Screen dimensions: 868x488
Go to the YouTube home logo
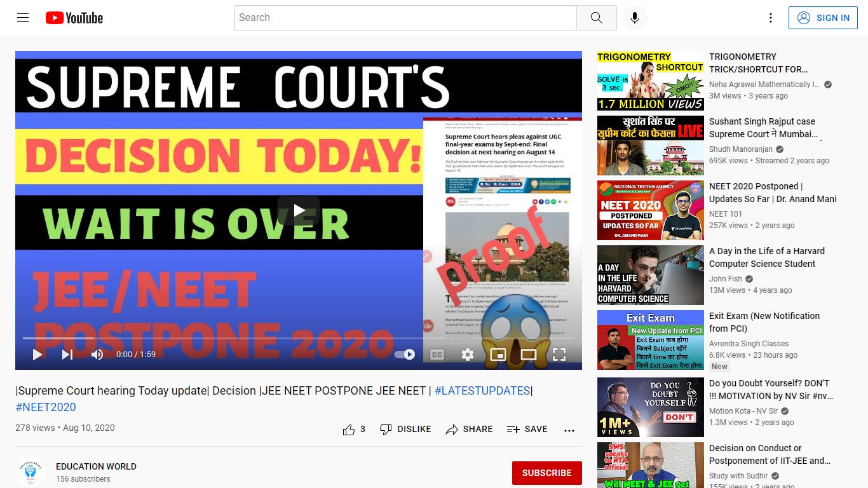tap(74, 18)
